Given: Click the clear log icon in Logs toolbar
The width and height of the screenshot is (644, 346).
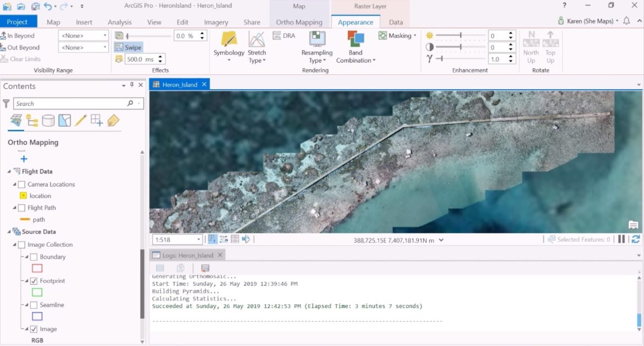Looking at the screenshot, I should coord(205,268).
